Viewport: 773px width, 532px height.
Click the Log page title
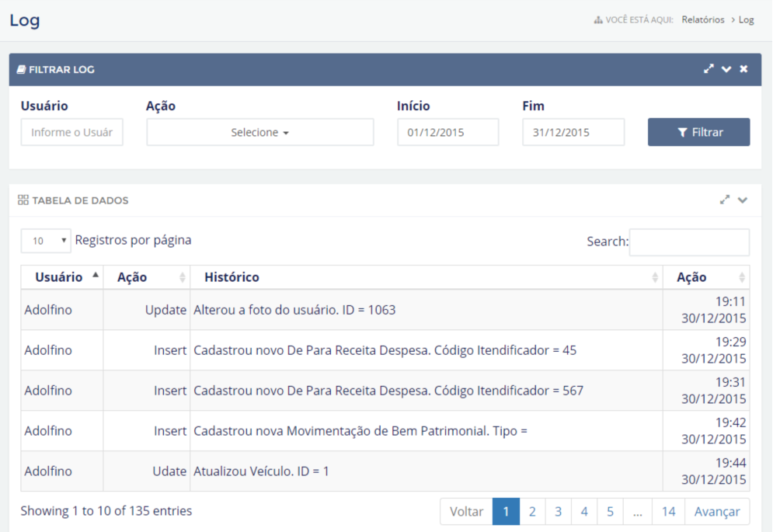click(25, 20)
